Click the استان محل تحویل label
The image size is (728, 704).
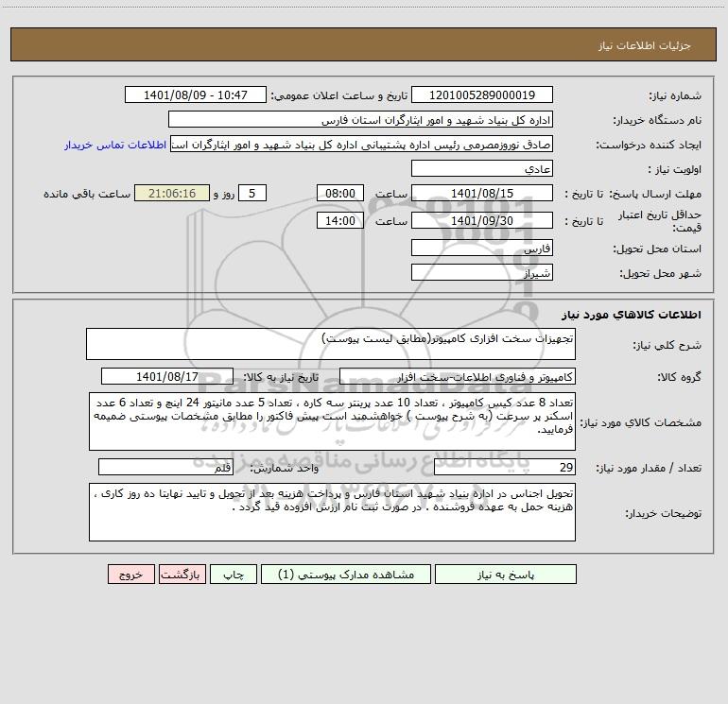(657, 249)
